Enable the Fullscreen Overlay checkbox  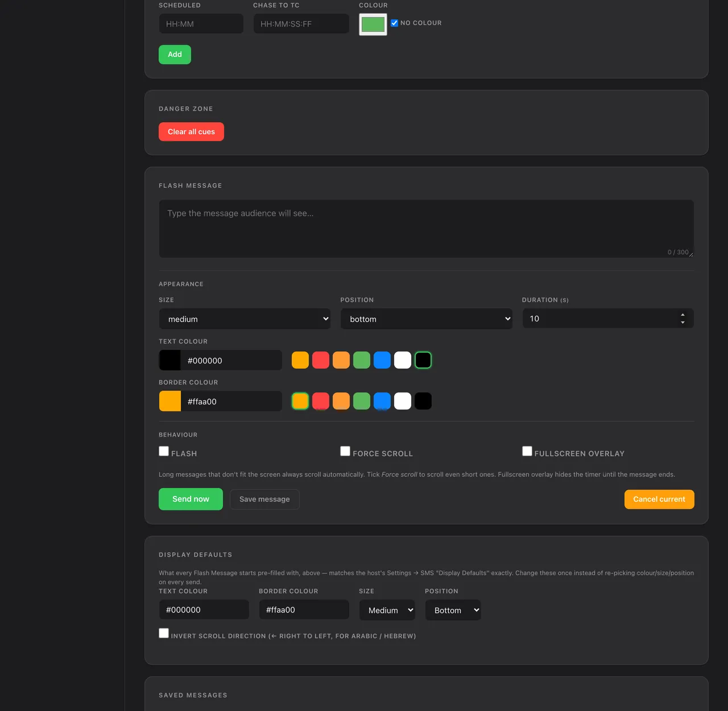click(x=527, y=451)
